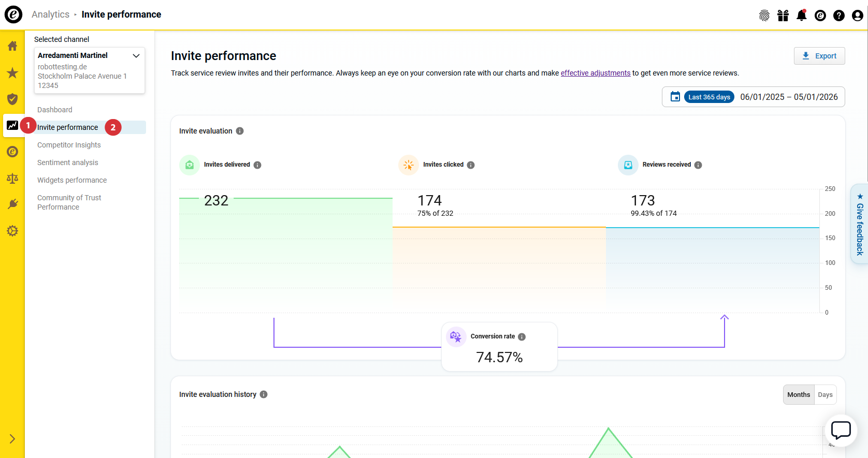Open the settings gear sidebar icon
This screenshot has height=458, width=868.
pos(12,231)
